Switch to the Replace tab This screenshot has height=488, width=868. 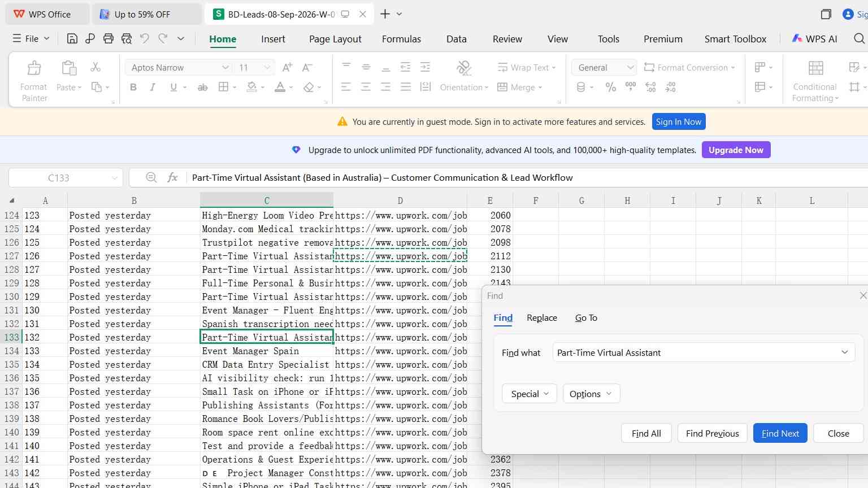[x=542, y=318]
